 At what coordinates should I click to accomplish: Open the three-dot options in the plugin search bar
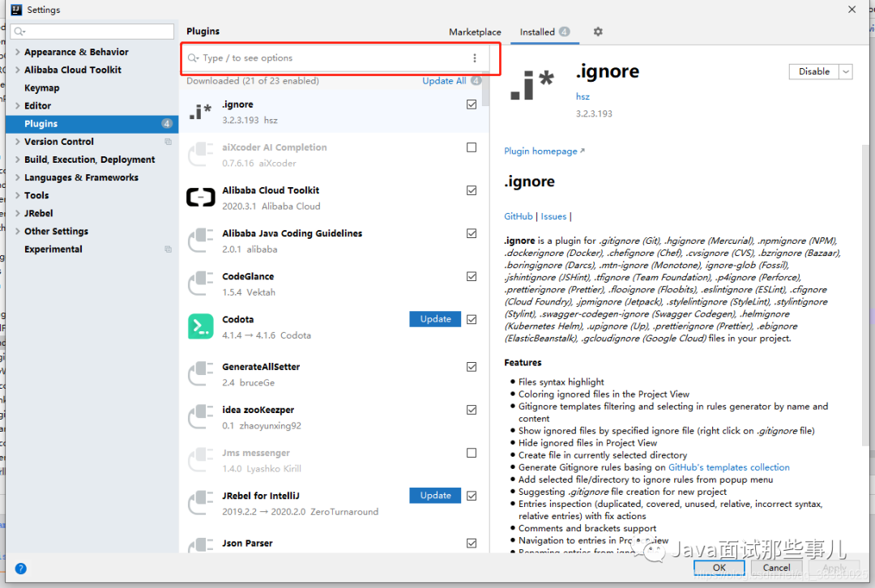click(474, 58)
